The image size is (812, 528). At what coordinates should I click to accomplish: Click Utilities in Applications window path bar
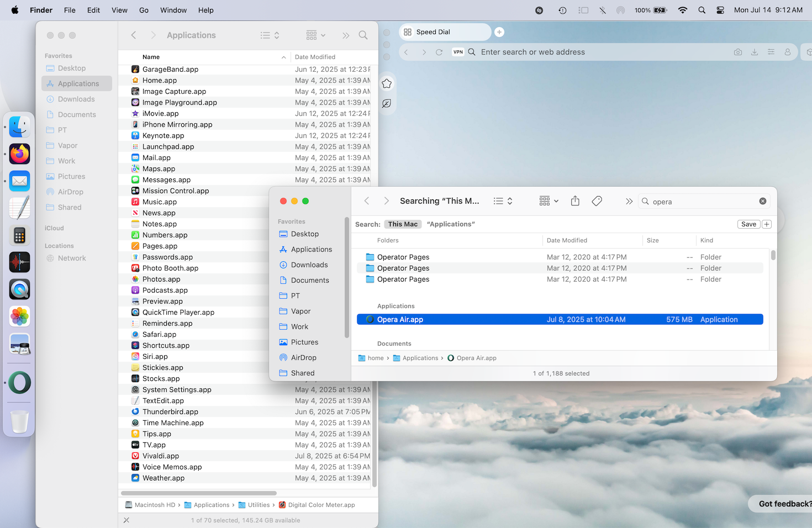pyautogui.click(x=254, y=505)
